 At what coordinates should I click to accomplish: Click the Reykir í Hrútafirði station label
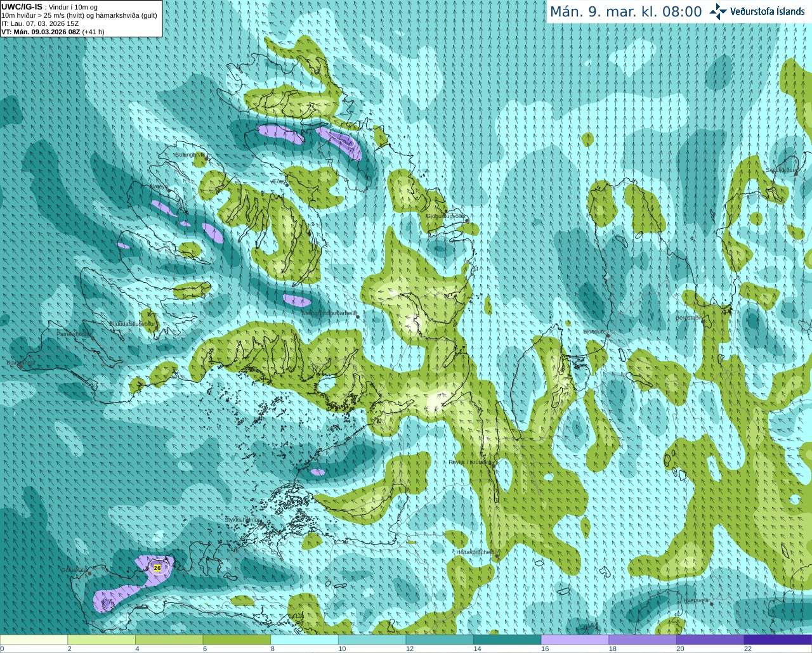click(470, 462)
